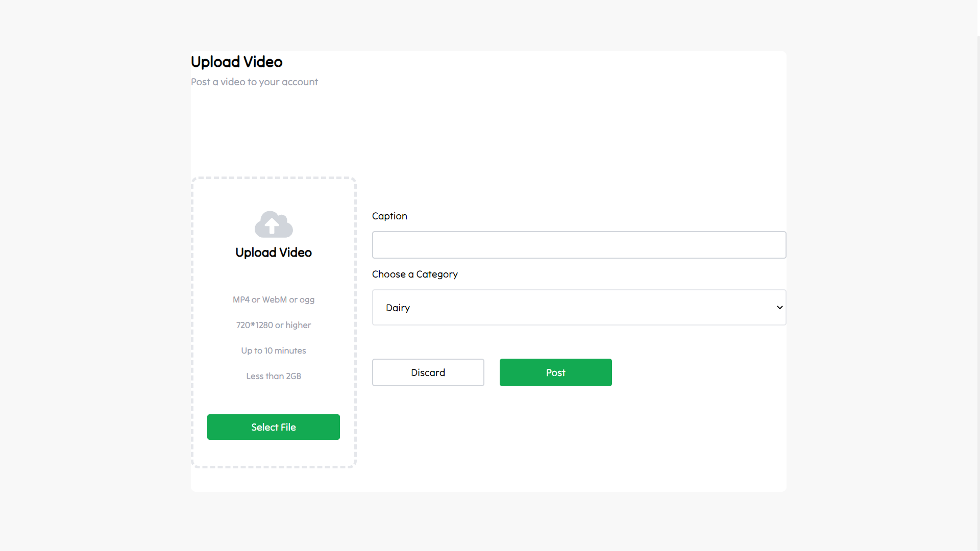Click the category dropdown chevron arrow

(x=779, y=308)
